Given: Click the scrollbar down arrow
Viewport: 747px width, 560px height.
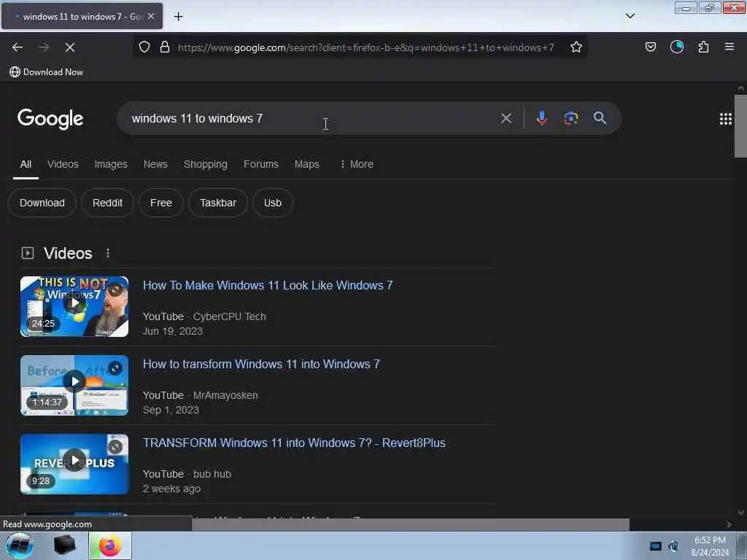Looking at the screenshot, I should [740, 513].
